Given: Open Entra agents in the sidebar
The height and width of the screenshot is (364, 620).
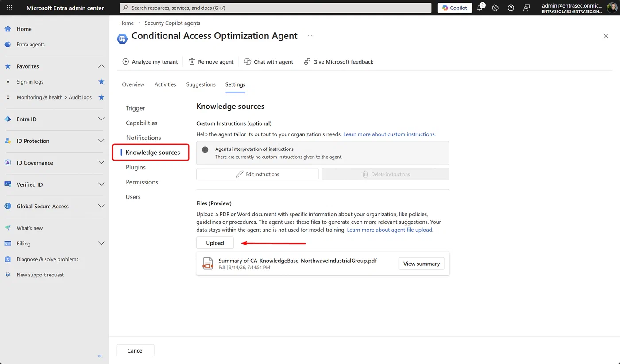Looking at the screenshot, I should point(31,44).
